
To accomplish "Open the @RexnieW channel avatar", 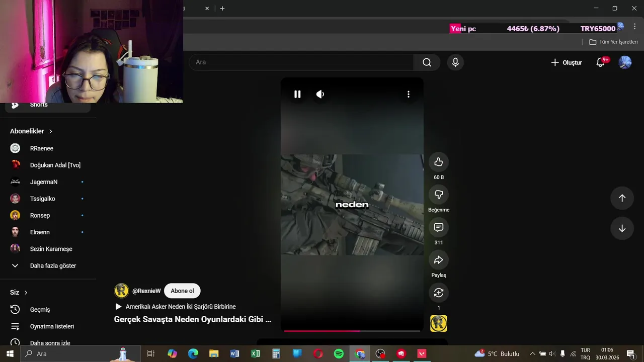I will click(121, 291).
